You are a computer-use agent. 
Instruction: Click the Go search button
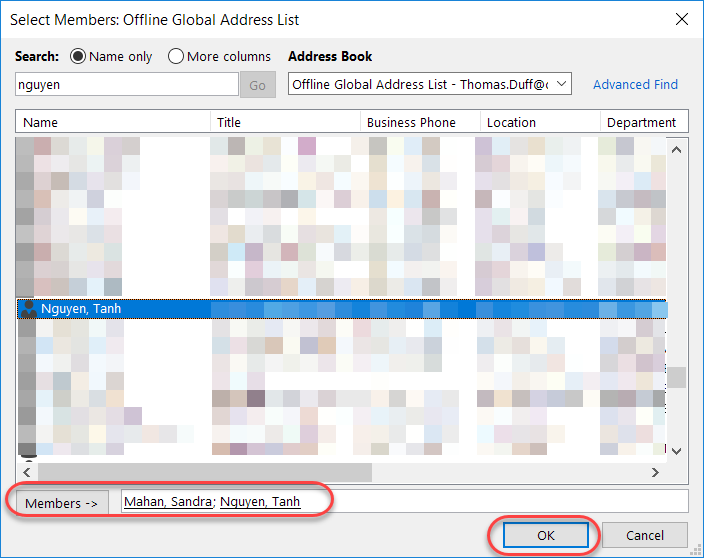pyautogui.click(x=258, y=85)
